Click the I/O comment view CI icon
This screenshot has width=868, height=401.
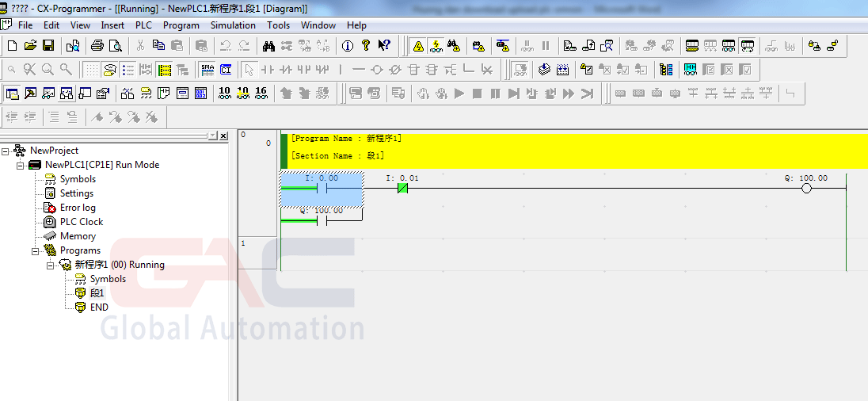click(x=225, y=70)
